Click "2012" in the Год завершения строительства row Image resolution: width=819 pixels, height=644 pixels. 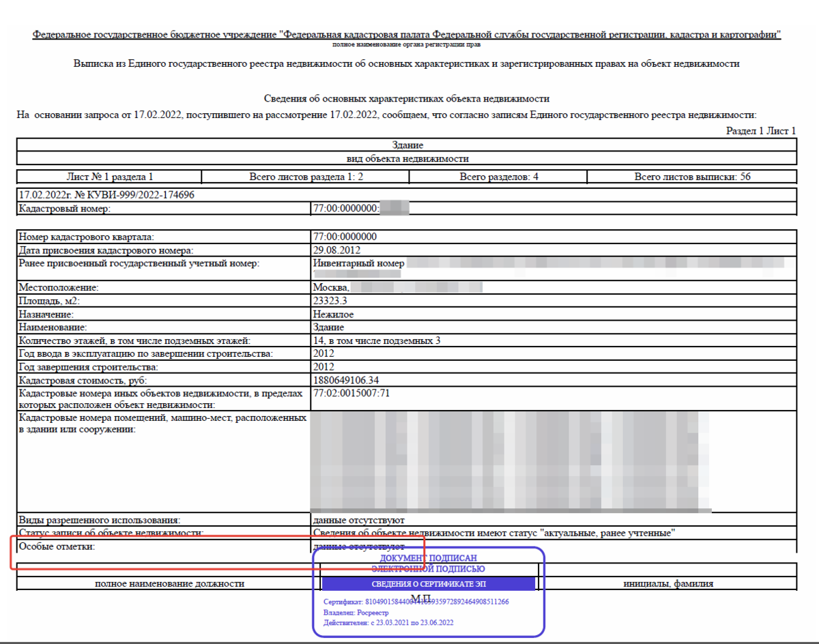tap(324, 367)
